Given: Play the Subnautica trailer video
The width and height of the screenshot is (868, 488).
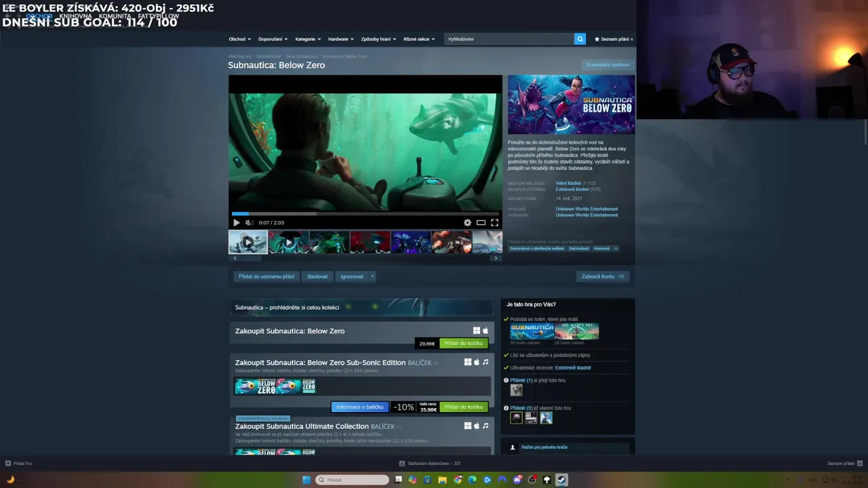Looking at the screenshot, I should (236, 222).
